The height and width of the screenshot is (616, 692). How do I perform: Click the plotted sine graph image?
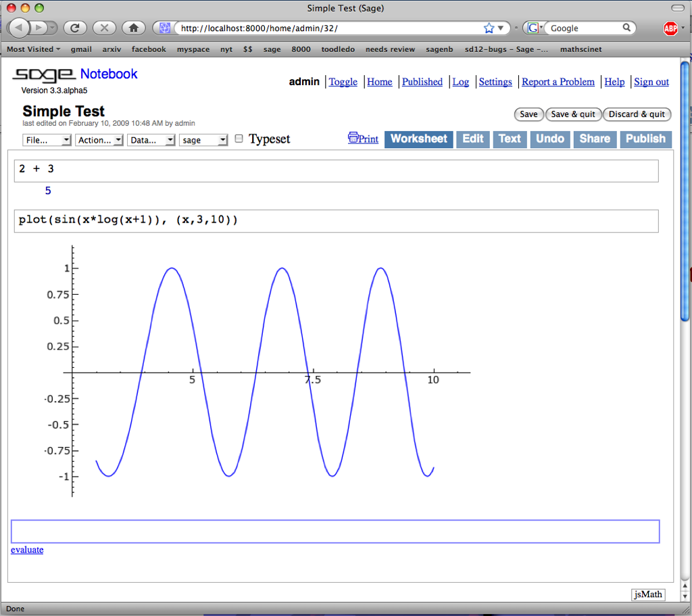(x=257, y=371)
